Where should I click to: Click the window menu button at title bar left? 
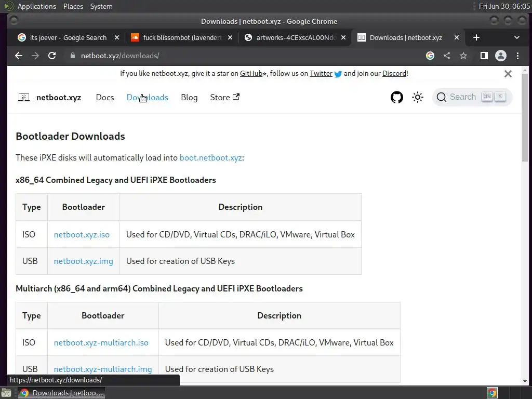pyautogui.click(x=14, y=21)
